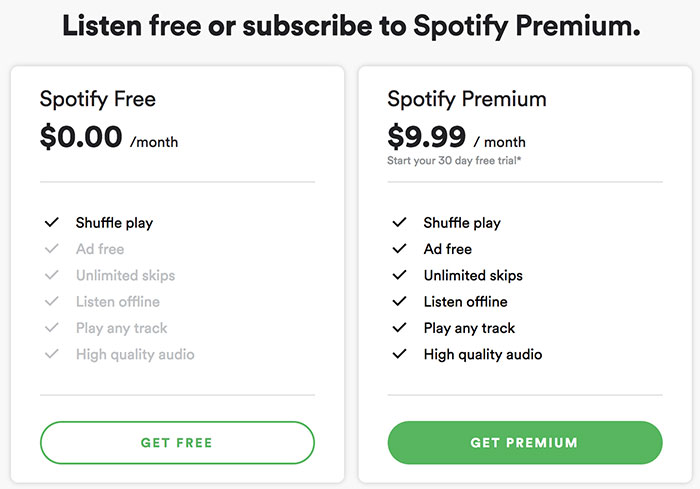Image resolution: width=700 pixels, height=489 pixels.
Task: Click the $9.99 per month price
Action: (x=429, y=137)
